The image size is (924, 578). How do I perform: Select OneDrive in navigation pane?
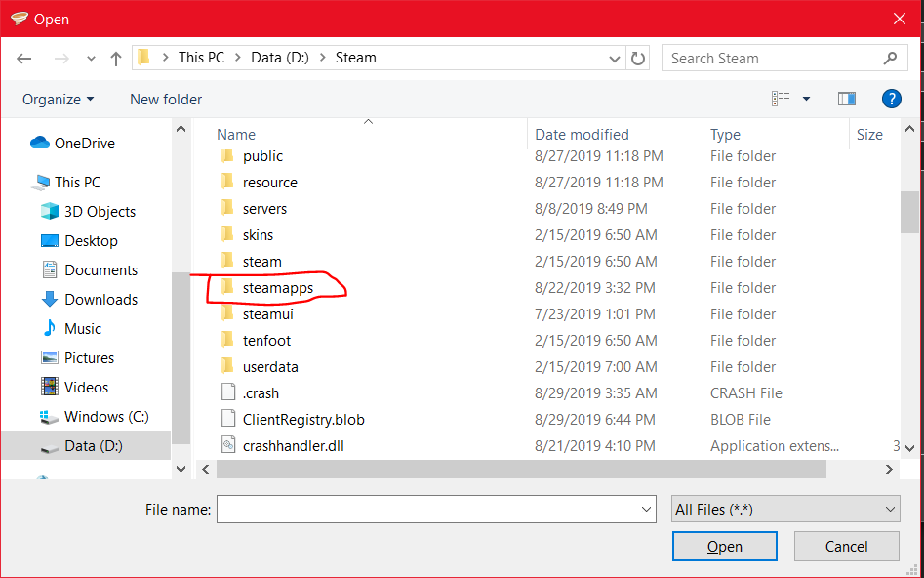click(x=72, y=143)
